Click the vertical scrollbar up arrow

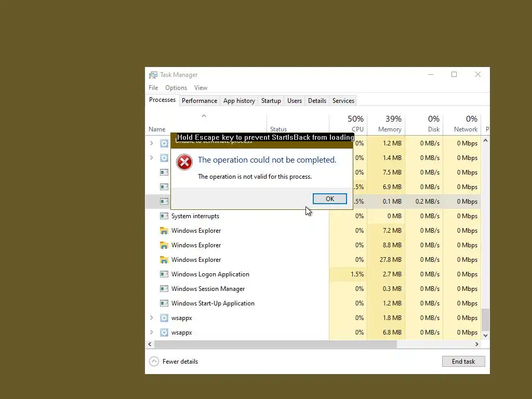(486, 140)
